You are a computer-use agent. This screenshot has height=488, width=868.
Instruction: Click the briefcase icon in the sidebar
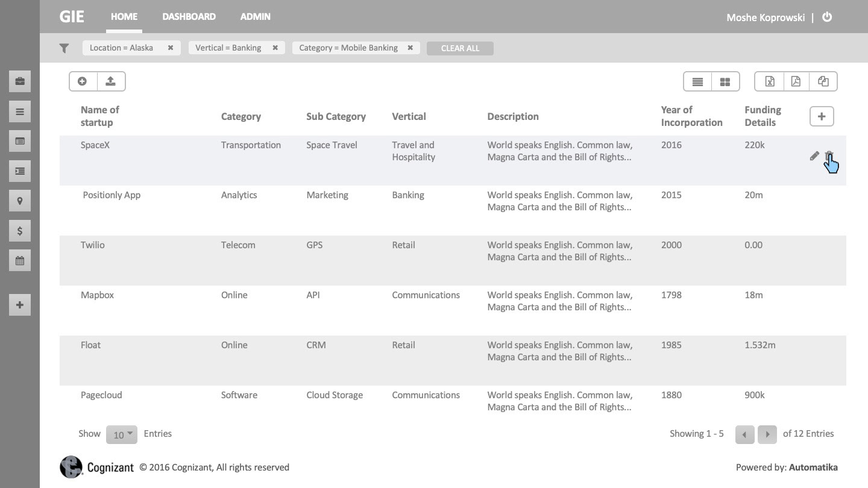click(x=20, y=81)
